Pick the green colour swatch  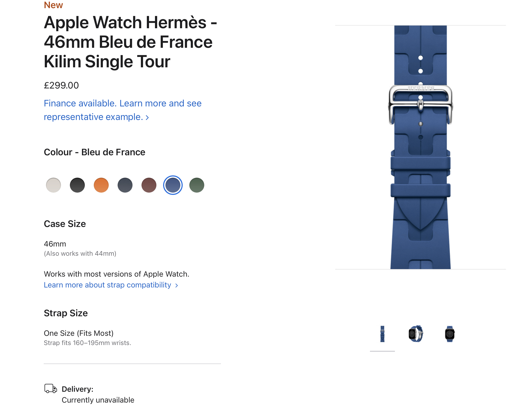(197, 185)
